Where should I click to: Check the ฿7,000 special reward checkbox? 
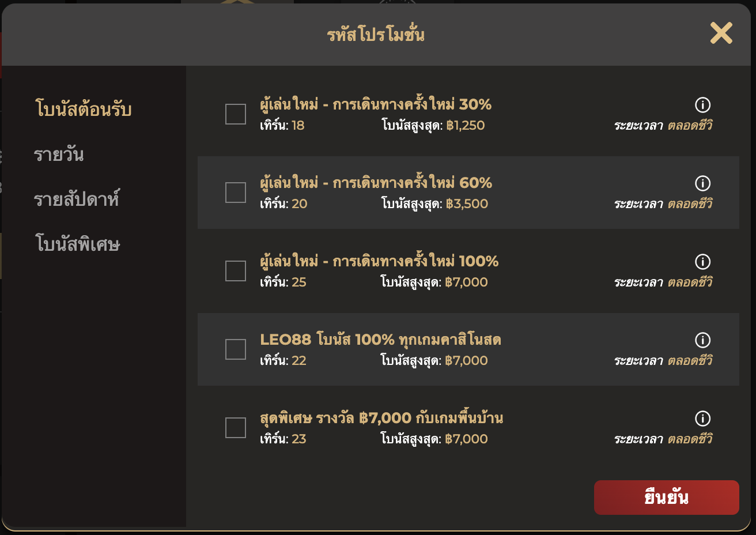[236, 428]
